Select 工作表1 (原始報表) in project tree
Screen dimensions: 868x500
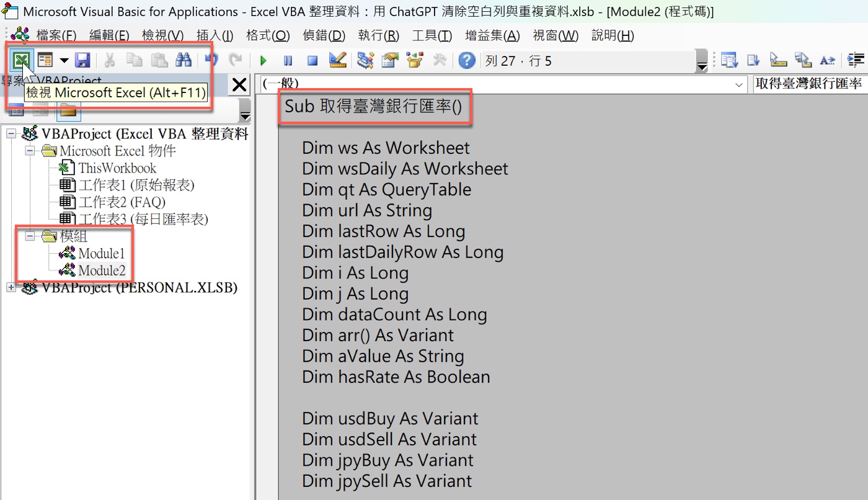pos(136,185)
